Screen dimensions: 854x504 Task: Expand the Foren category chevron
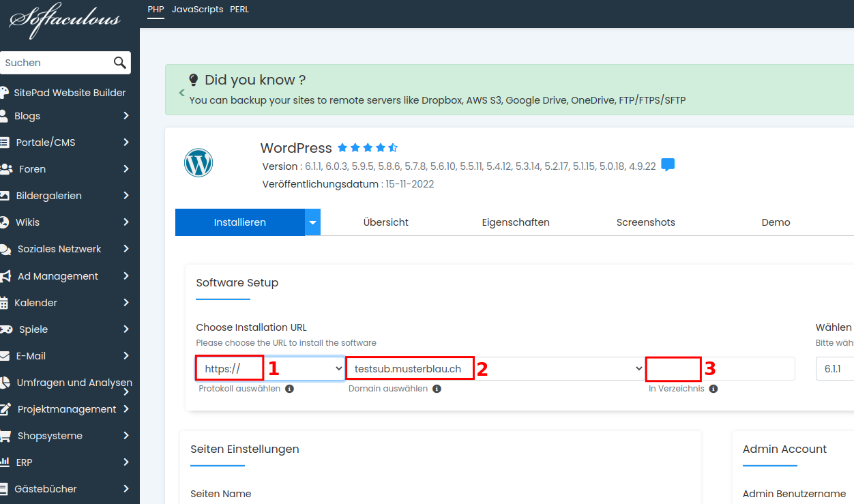point(126,169)
